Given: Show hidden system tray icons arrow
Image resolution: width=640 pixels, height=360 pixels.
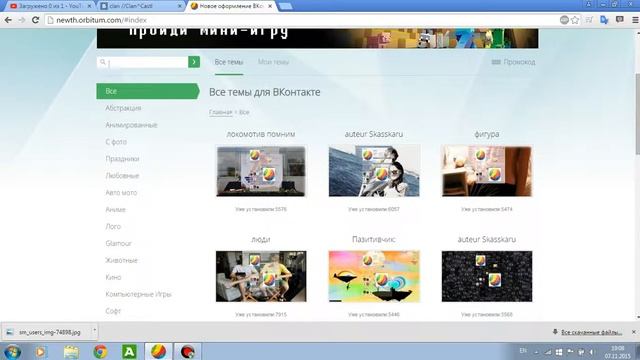Looking at the screenshot, I should [x=536, y=352].
